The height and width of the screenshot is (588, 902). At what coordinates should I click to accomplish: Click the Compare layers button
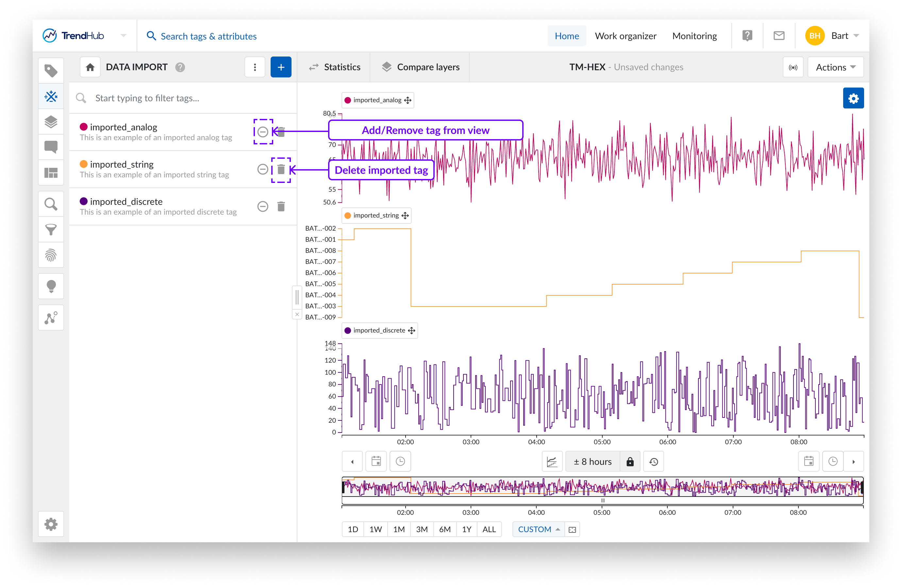click(420, 67)
